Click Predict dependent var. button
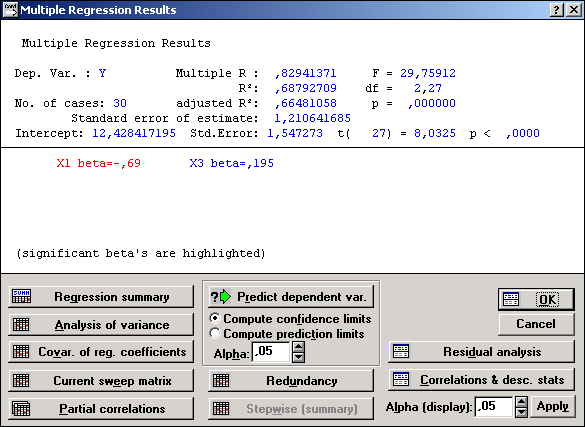This screenshot has width=585, height=427. point(291,297)
